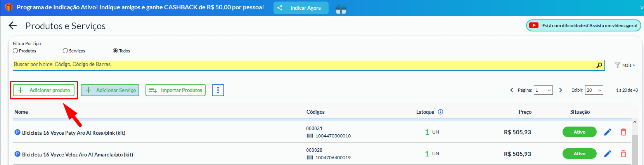Toggle Ativo status of Bicicleta Paty Rosa/pink
Image resolution: width=644 pixels, height=165 pixels.
(x=579, y=132)
